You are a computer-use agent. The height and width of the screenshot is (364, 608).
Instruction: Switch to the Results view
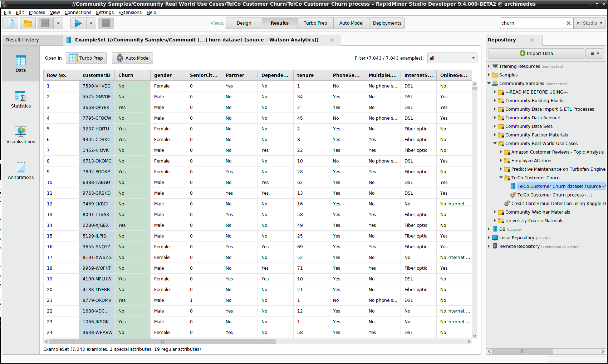point(280,23)
